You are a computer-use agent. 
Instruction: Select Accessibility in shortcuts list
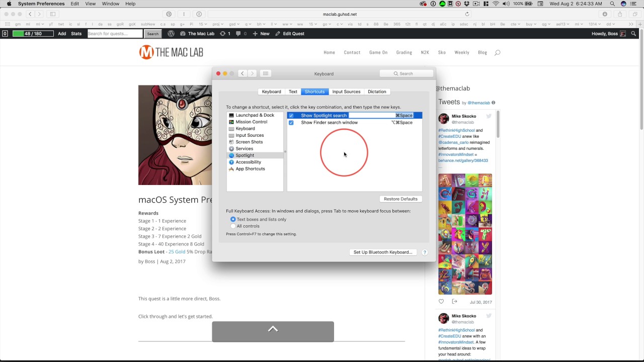tap(255, 162)
